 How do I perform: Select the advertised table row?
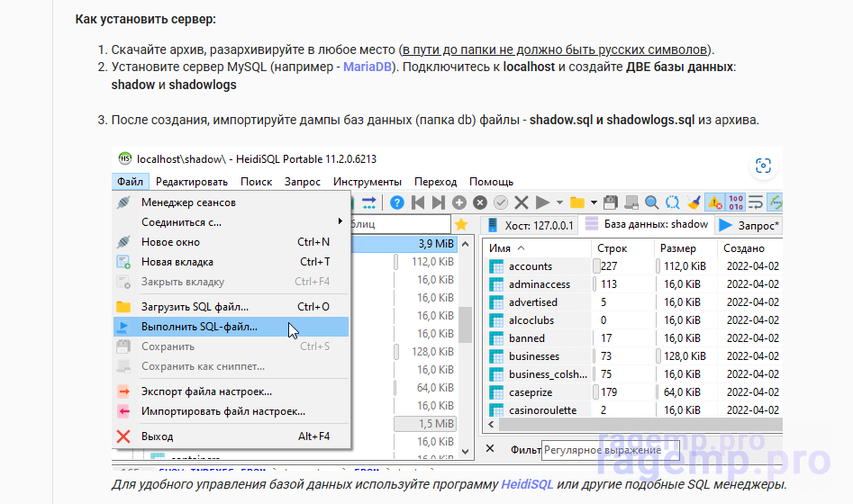[632, 301]
